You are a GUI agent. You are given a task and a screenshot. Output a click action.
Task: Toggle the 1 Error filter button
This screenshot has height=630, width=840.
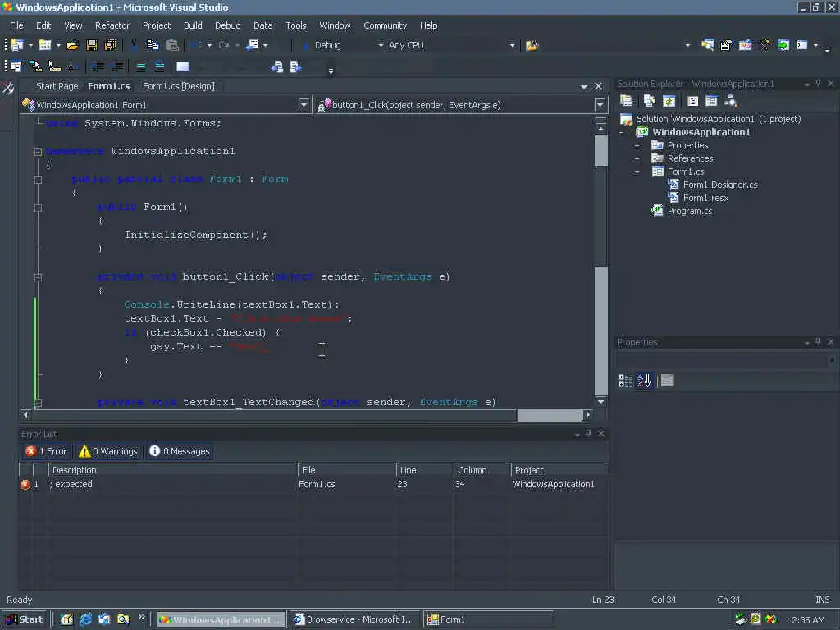pos(47,452)
